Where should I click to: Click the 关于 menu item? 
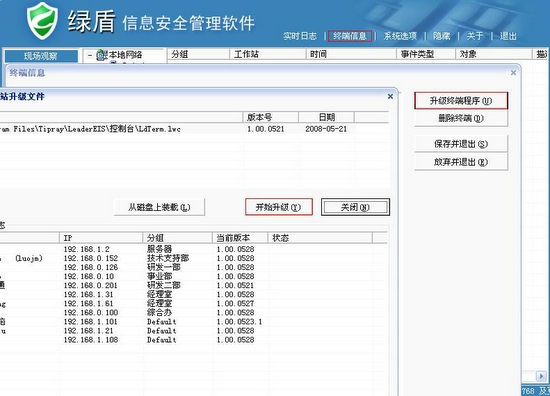pyautogui.click(x=475, y=36)
